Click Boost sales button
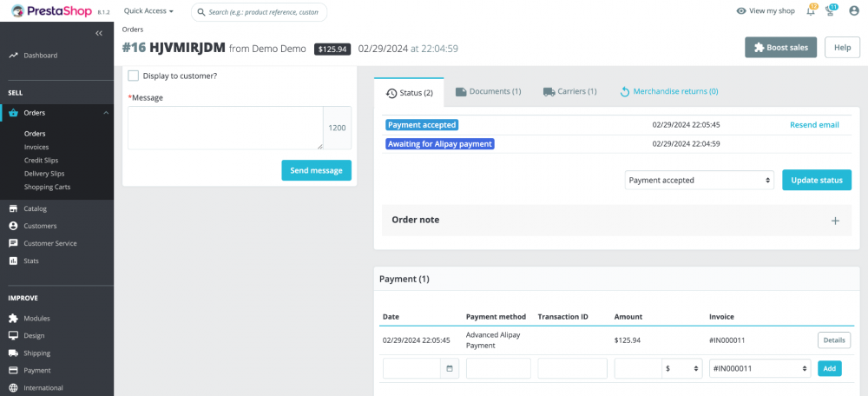 click(780, 48)
